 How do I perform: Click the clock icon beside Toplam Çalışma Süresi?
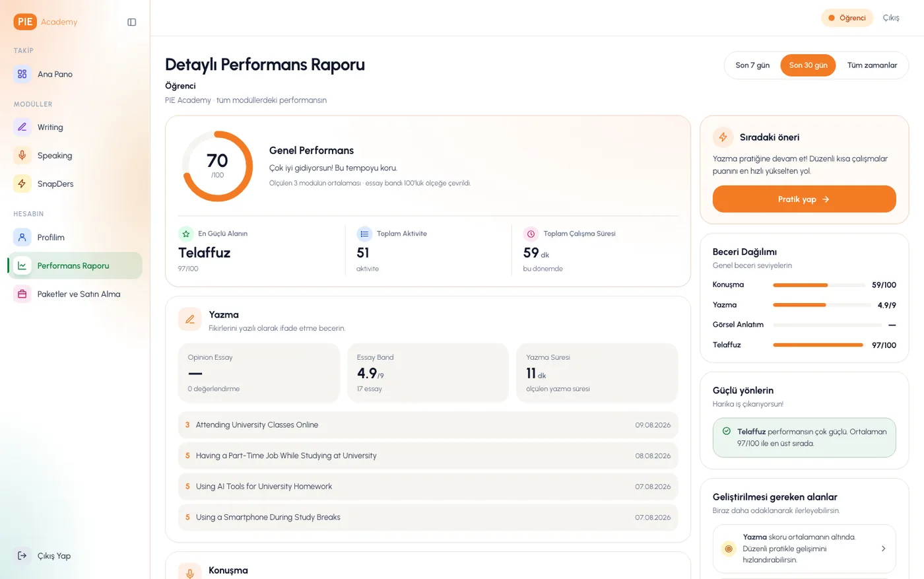[531, 234]
